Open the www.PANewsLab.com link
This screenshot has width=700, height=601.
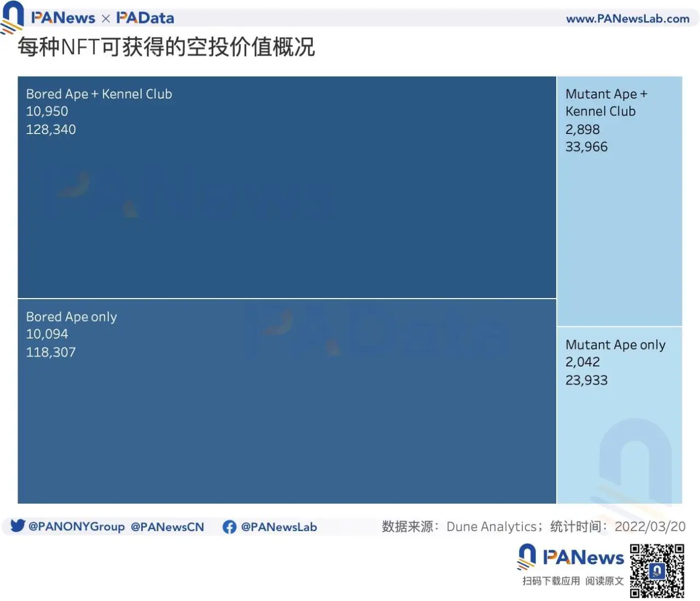[627, 19]
